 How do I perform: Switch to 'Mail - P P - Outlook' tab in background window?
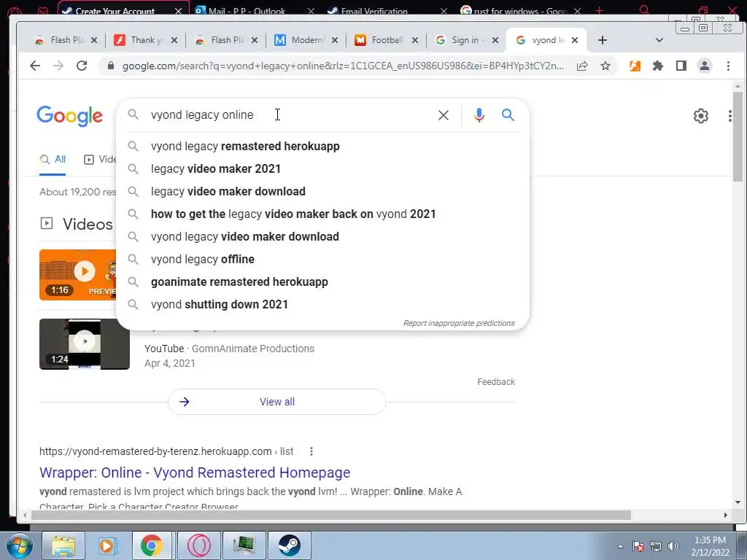pyautogui.click(x=255, y=9)
